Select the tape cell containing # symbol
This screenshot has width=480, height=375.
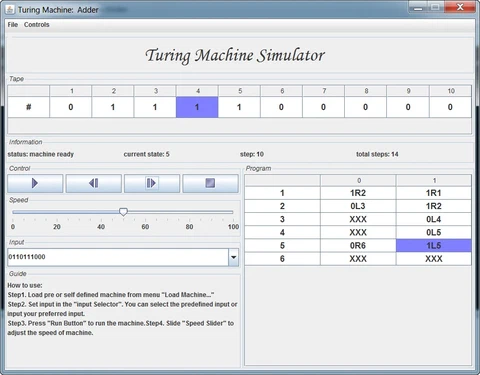[29, 107]
